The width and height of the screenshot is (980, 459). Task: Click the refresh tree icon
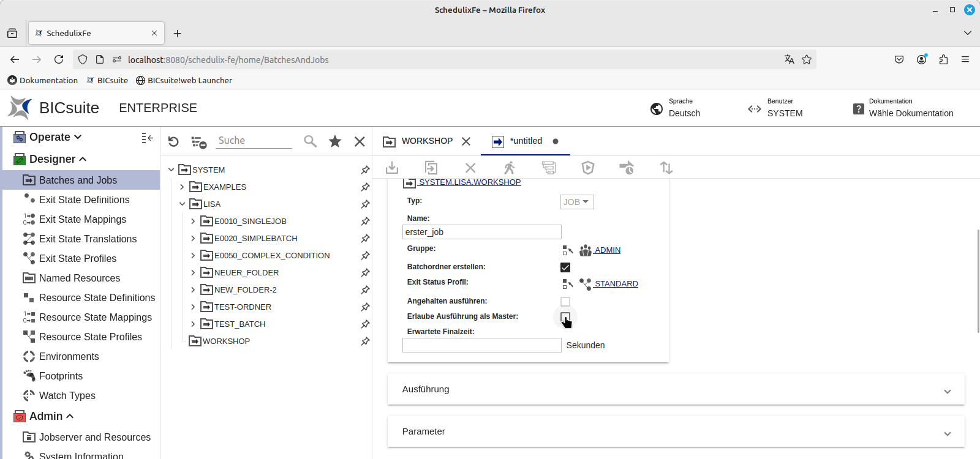pyautogui.click(x=173, y=141)
